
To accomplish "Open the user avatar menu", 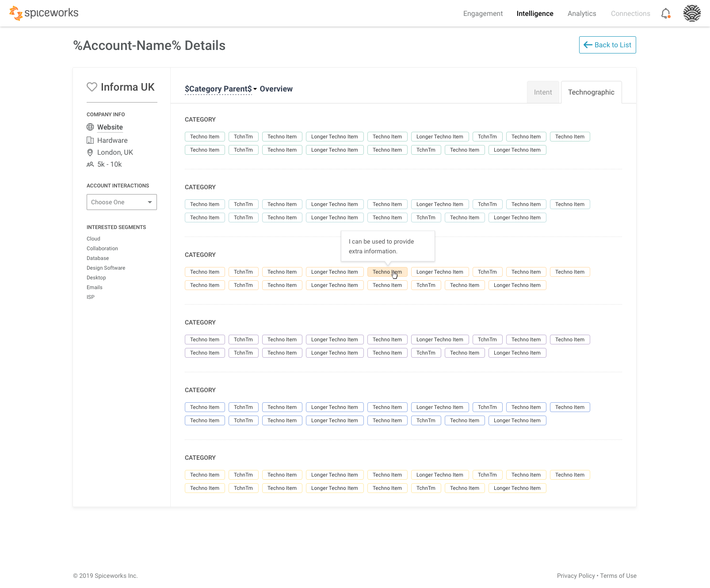I will [x=692, y=13].
